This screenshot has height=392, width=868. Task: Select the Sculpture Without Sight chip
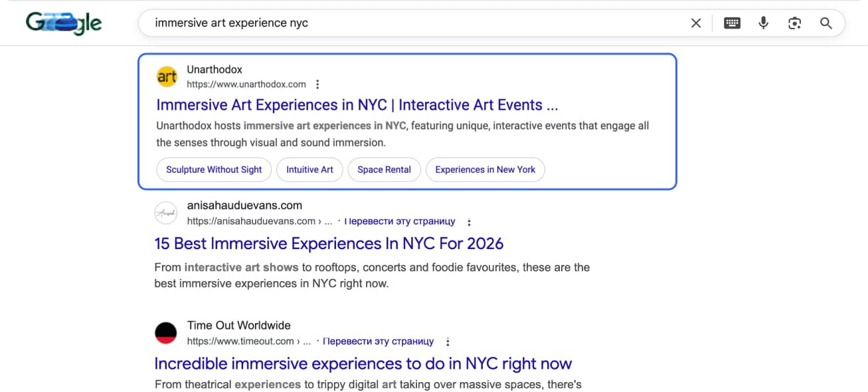(214, 169)
